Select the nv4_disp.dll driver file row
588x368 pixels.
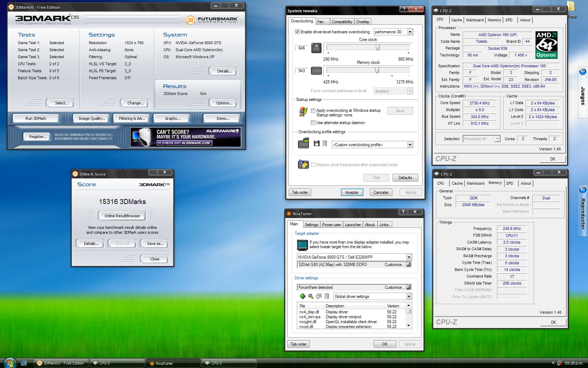click(351, 312)
